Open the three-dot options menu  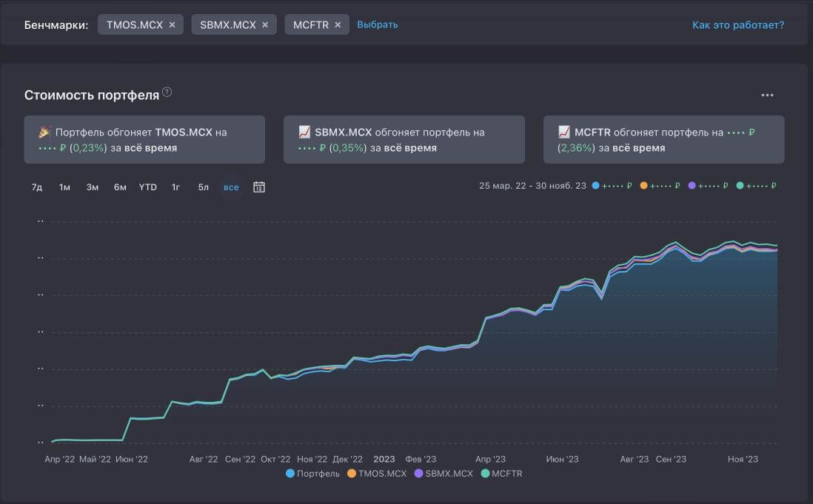767,95
